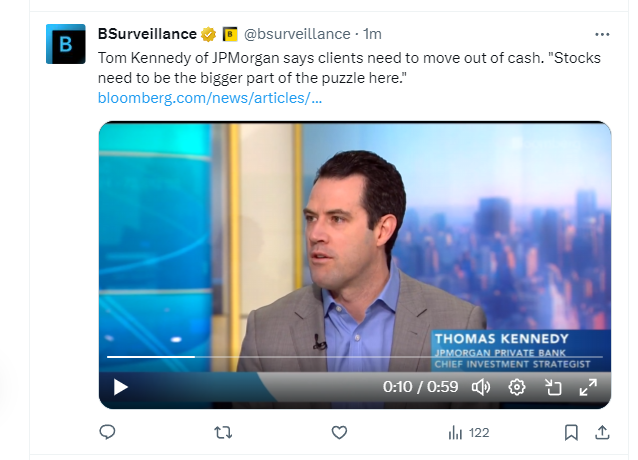Open the video settings gear

tap(517, 387)
